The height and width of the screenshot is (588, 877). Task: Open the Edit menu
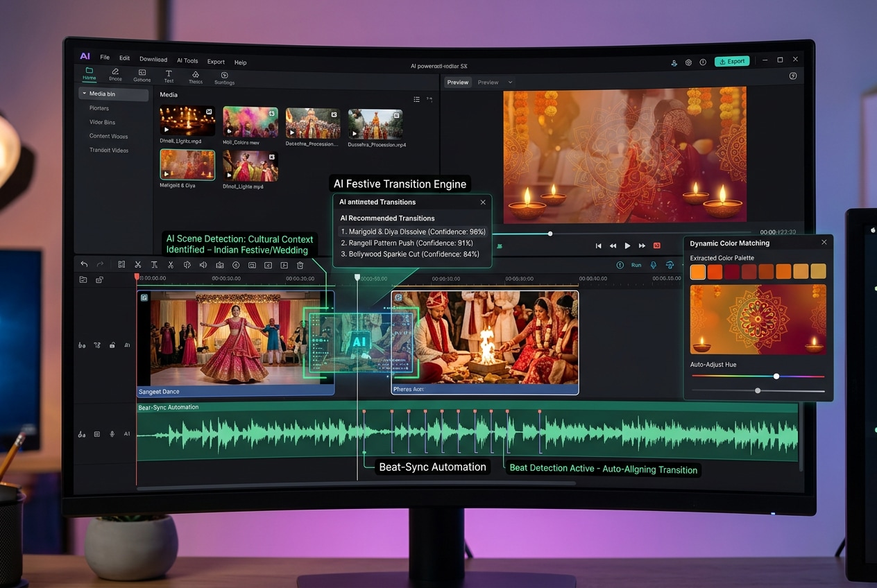124,58
